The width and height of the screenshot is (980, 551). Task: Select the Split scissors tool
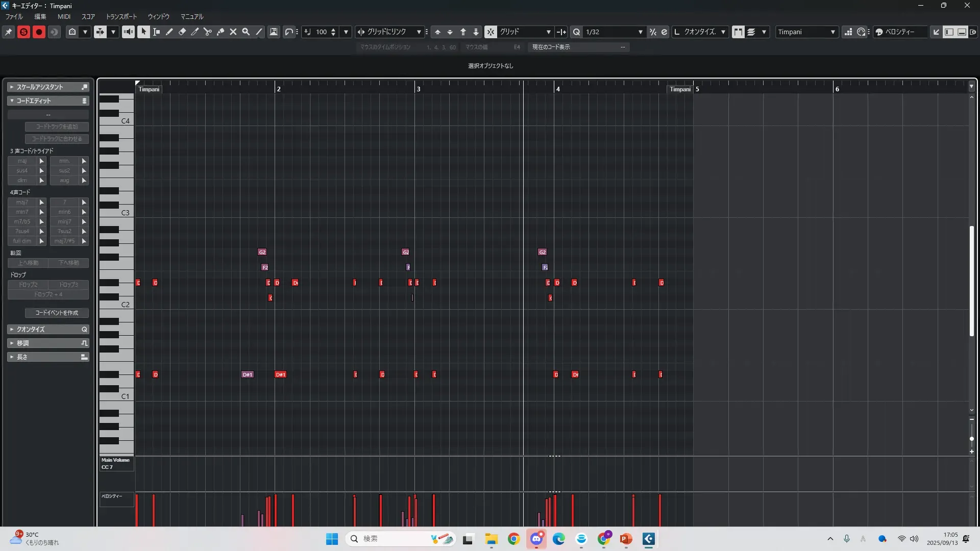pyautogui.click(x=208, y=32)
